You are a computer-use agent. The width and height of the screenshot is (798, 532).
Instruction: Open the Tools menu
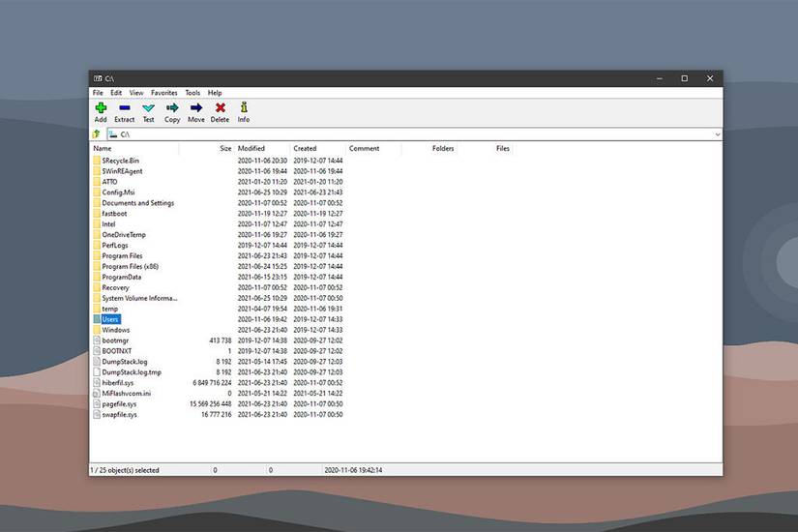point(192,93)
